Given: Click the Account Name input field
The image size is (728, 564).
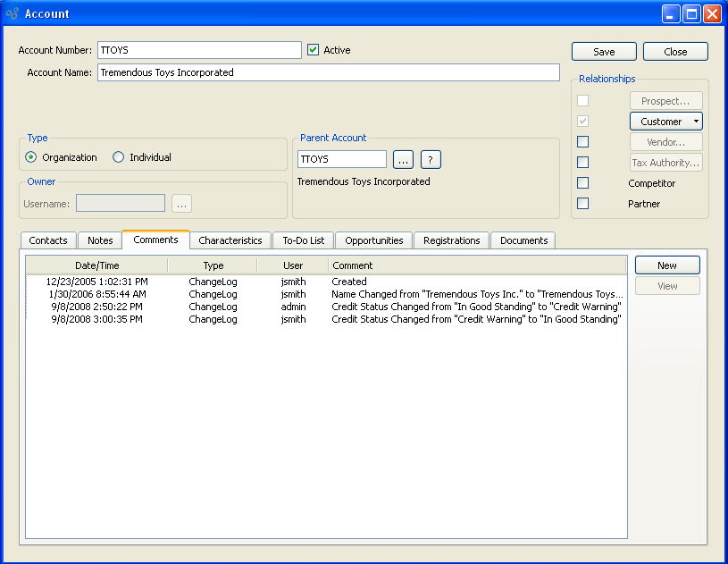Looking at the screenshot, I should [x=328, y=72].
